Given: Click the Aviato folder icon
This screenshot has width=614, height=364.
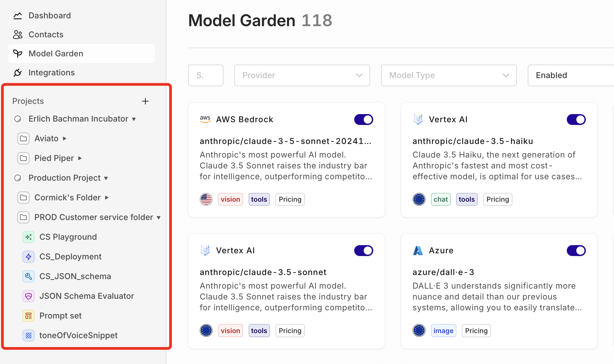Looking at the screenshot, I should click(x=23, y=139).
